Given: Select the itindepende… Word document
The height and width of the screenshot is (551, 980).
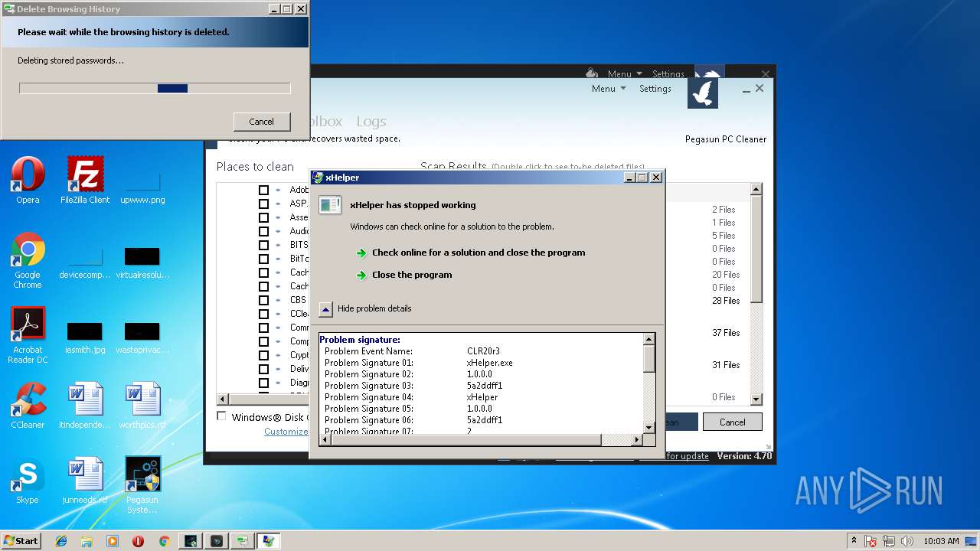Looking at the screenshot, I should click(x=85, y=406).
